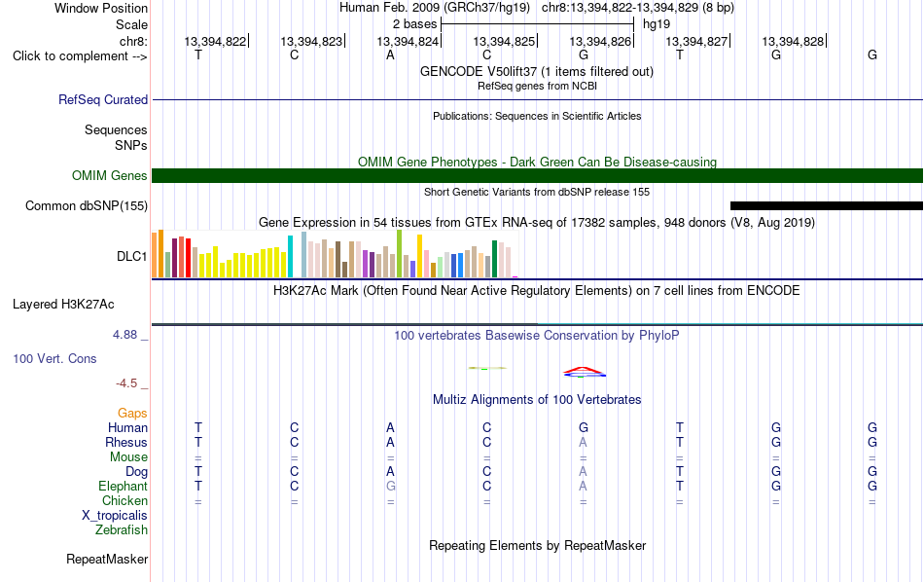
Task: Open the H3K27Ac Mark track title
Action: (x=537, y=291)
